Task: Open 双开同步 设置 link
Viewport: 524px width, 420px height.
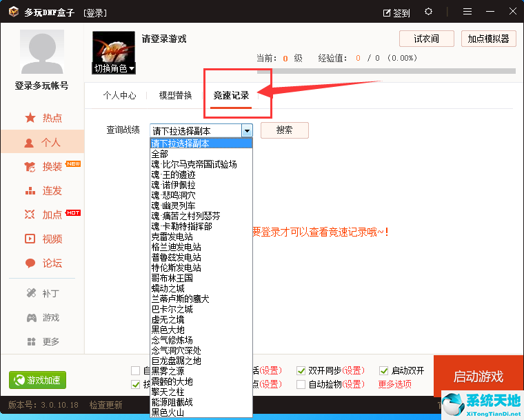Action: coord(353,370)
